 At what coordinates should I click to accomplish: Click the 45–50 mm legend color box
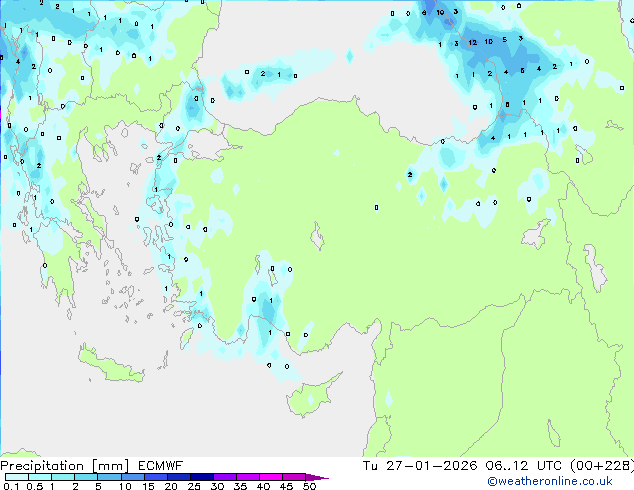pos(294,477)
